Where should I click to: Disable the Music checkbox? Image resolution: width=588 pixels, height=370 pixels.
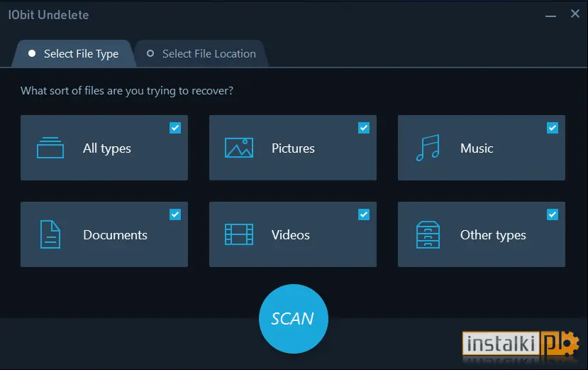553,128
